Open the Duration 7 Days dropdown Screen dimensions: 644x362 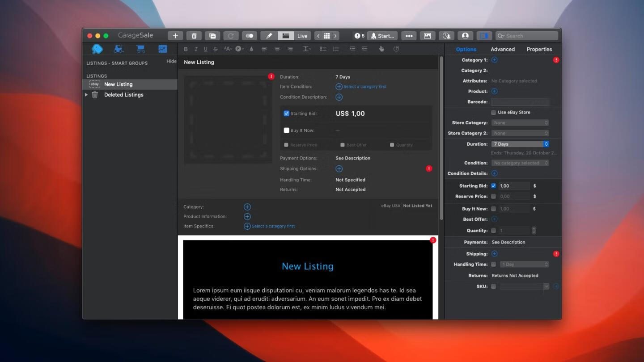pos(520,144)
